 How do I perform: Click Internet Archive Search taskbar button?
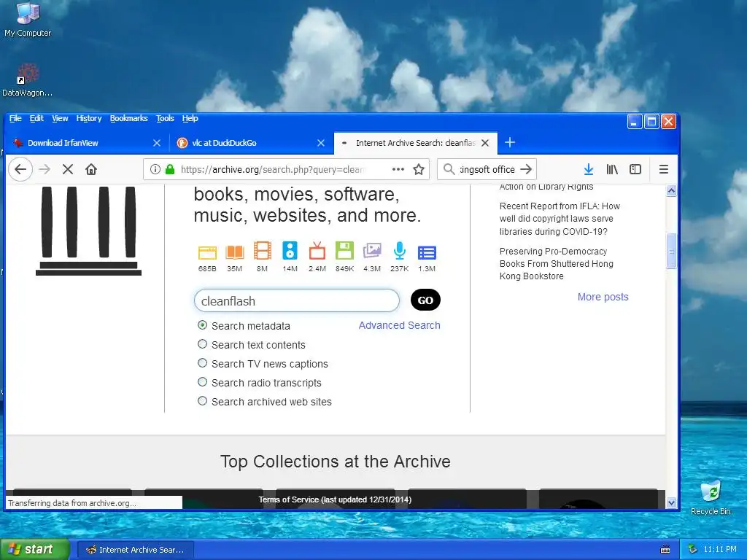click(x=135, y=550)
